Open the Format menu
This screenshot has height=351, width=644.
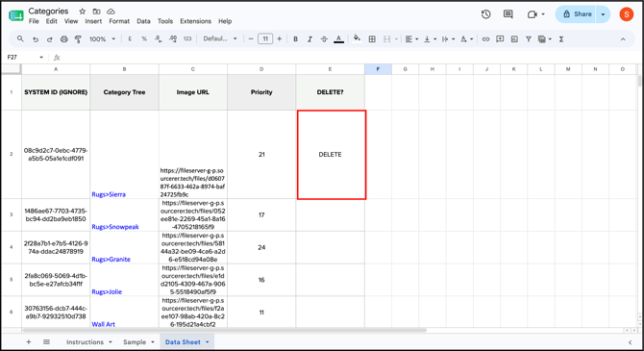[x=119, y=21]
